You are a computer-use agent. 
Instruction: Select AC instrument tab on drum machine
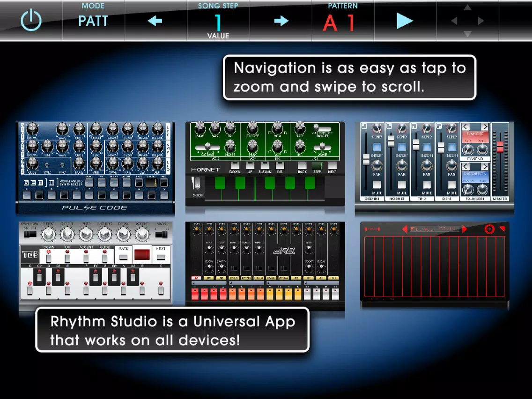[196, 278]
